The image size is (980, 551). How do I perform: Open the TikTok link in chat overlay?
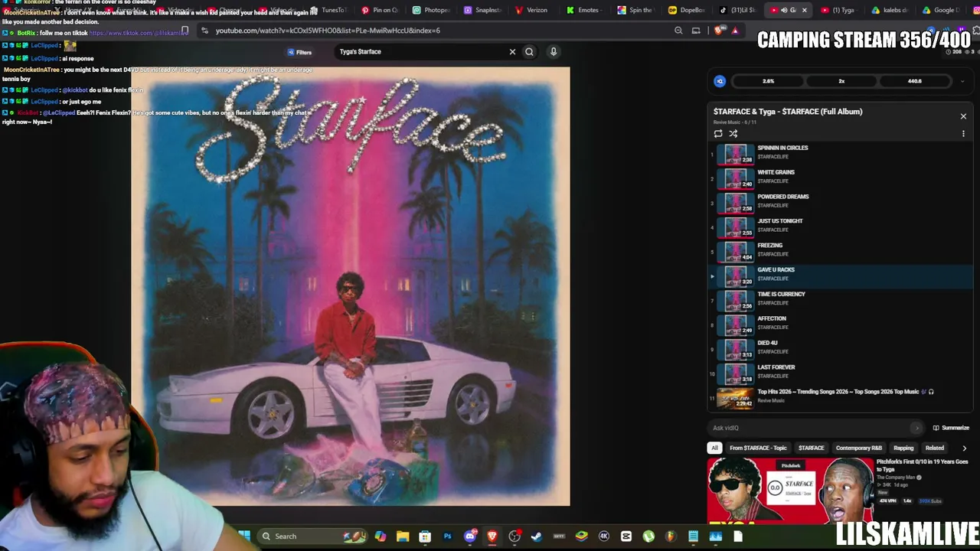[x=138, y=33]
